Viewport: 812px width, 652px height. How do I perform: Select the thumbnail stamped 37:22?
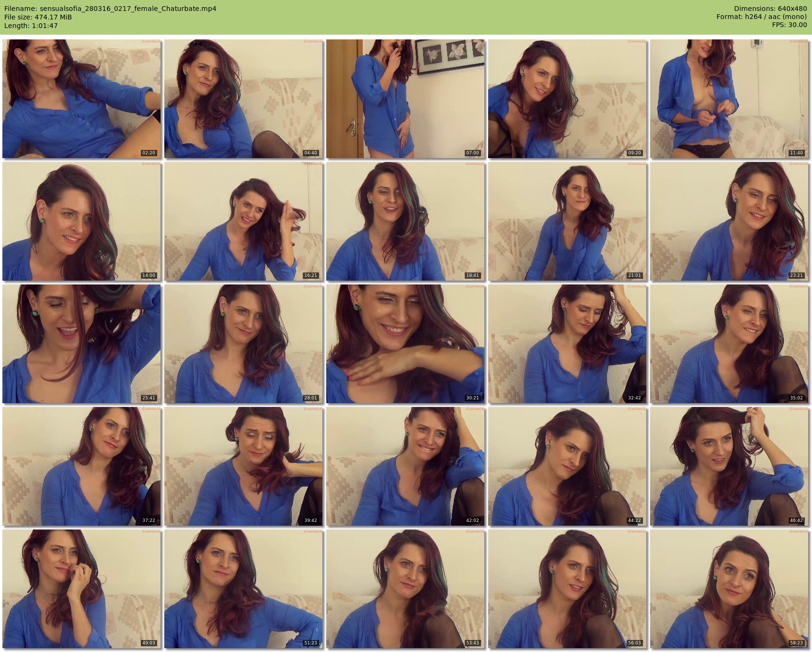82,466
